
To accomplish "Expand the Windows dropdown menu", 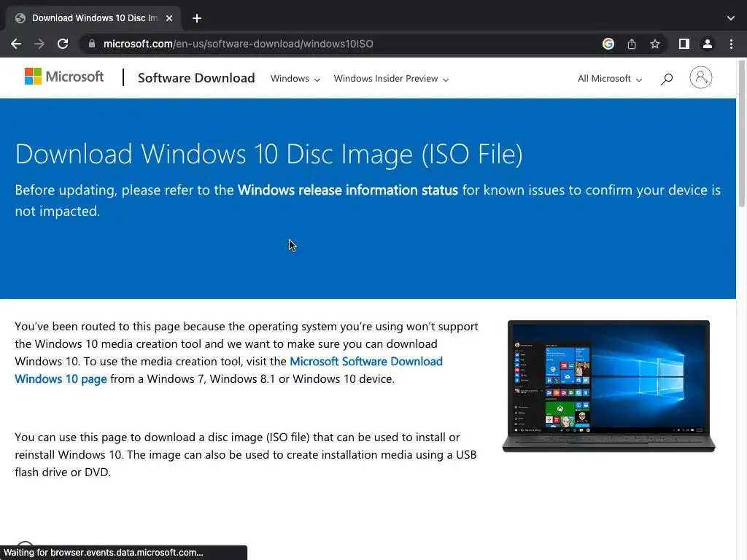I will tap(295, 79).
